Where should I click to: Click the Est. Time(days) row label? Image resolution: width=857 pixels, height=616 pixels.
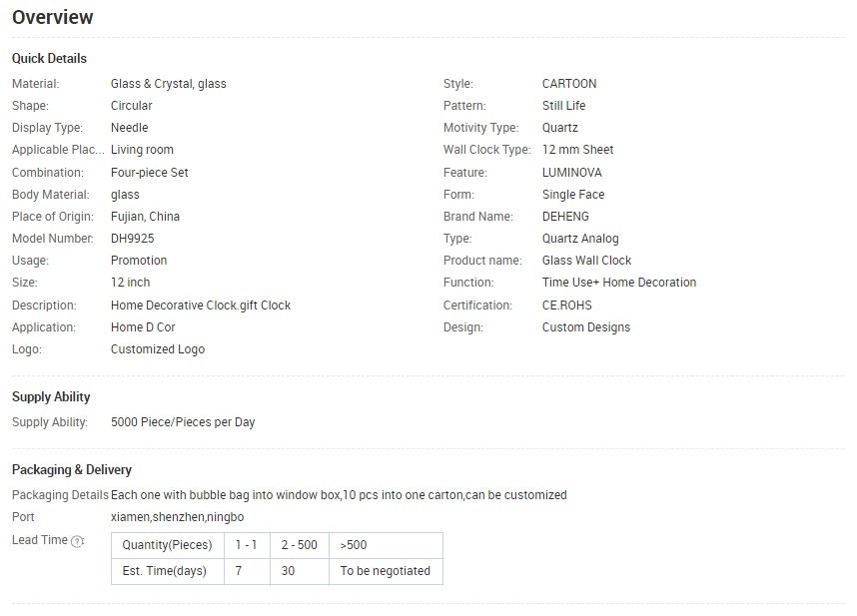[x=167, y=571]
